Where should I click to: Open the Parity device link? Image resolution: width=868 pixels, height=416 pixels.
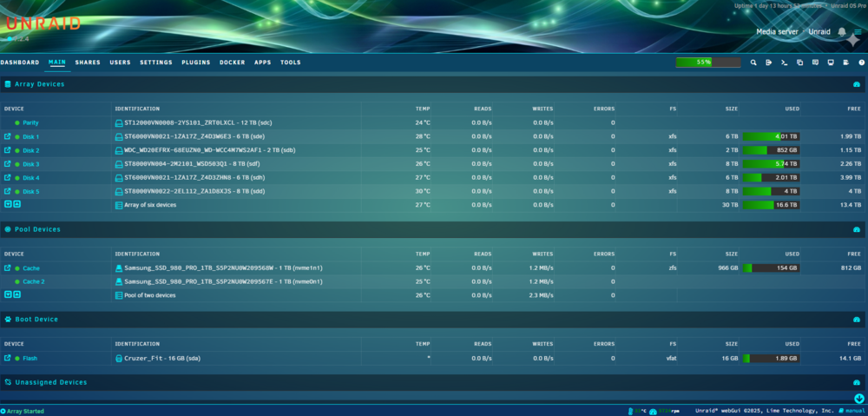tap(30, 123)
